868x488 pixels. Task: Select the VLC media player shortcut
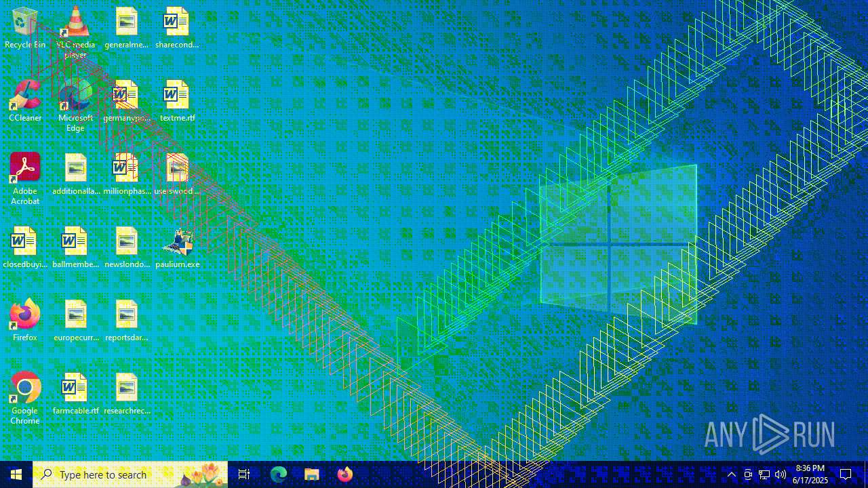75,33
